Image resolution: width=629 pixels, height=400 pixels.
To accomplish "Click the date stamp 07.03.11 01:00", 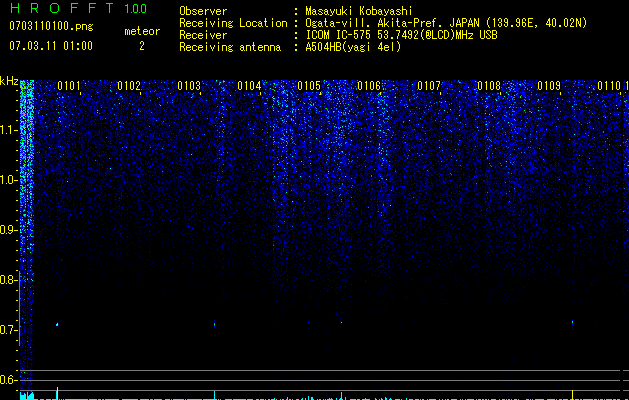I will click(51, 45).
